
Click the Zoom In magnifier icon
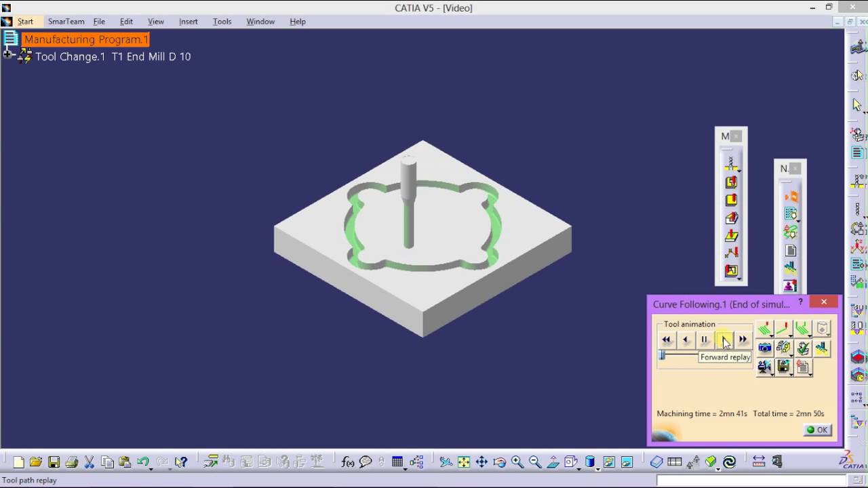[x=517, y=462]
